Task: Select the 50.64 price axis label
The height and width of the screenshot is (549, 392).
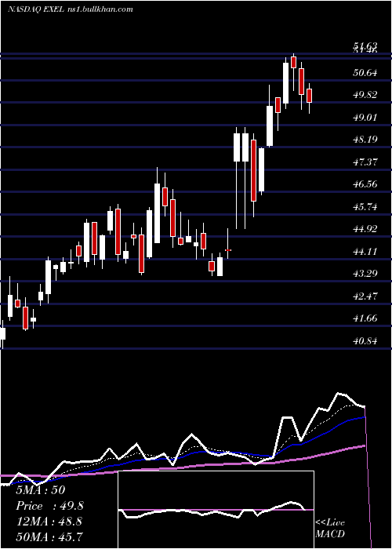Action: [x=365, y=72]
